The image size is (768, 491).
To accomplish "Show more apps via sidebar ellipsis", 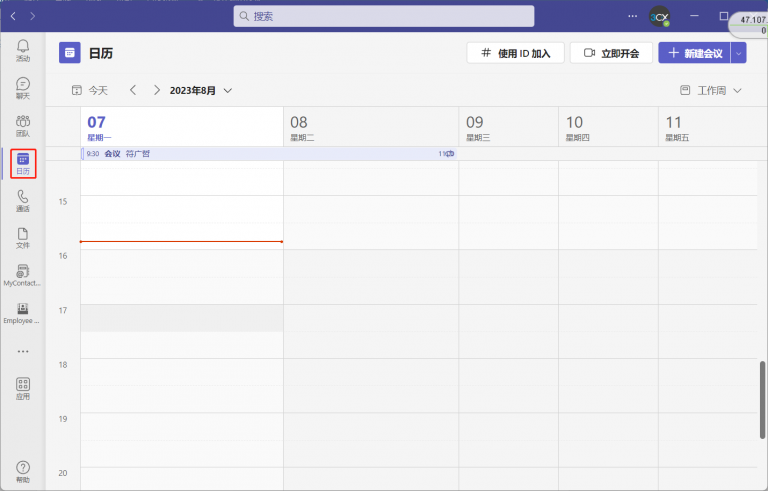I will point(23,351).
